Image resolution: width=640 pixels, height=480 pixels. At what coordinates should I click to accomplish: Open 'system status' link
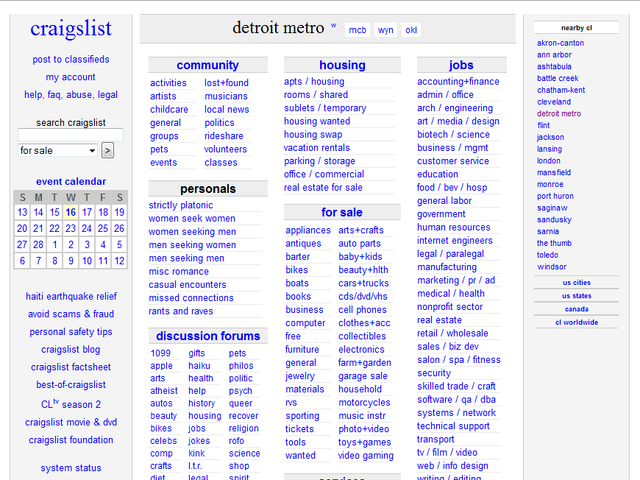[x=71, y=468]
